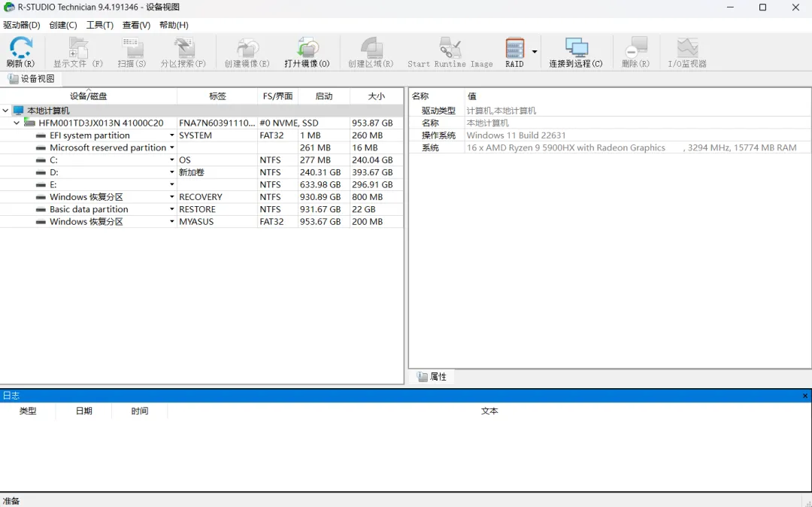812x507 pixels.
Task: Click the Refresh (刷新) toolbar icon
Action: click(21, 47)
